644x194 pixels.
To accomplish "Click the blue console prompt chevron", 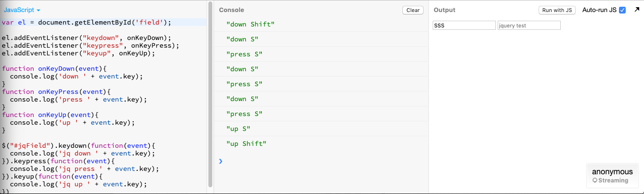I will point(220,161).
